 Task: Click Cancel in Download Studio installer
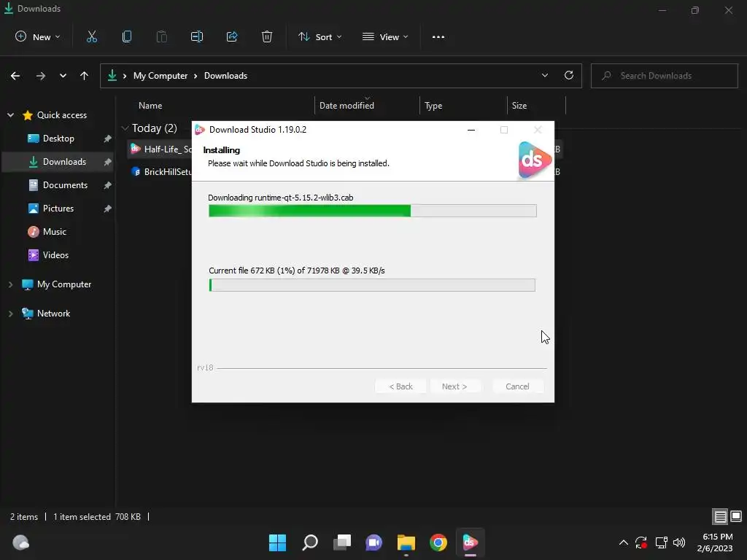pyautogui.click(x=517, y=386)
